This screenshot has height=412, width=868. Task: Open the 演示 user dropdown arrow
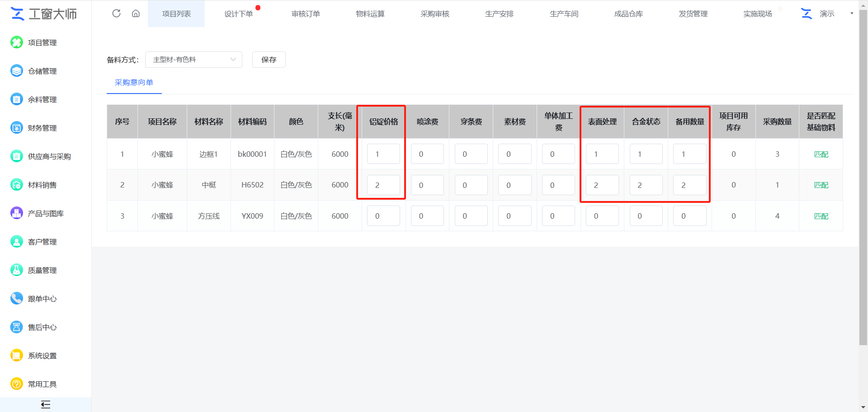pos(852,14)
